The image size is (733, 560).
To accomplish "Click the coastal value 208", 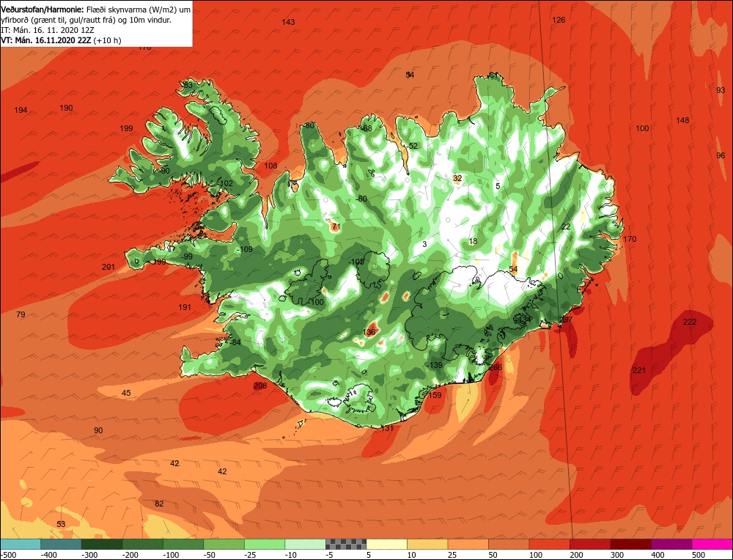I will [260, 386].
